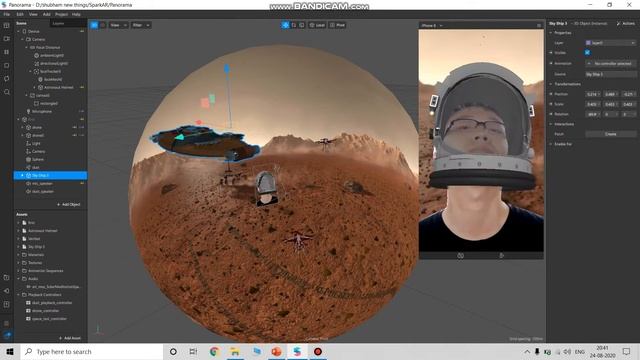Click the Create patch button
The width and height of the screenshot is (640, 360).
pos(611,134)
